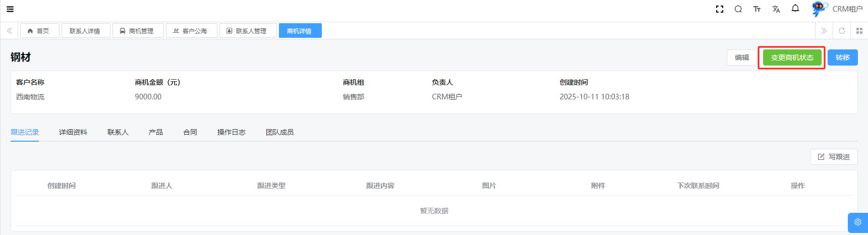Image resolution: width=868 pixels, height=235 pixels.
Task: Refresh the current tab page icon
Action: (842, 31)
